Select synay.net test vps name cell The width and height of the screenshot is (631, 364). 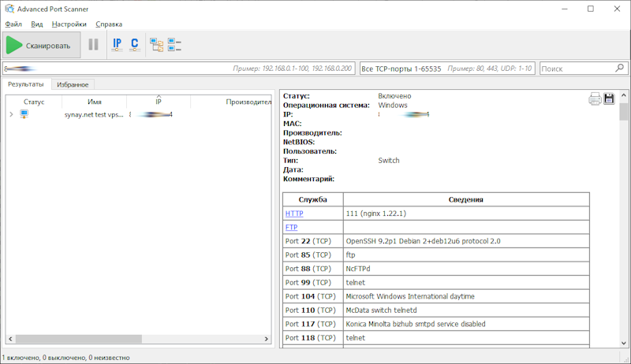click(x=94, y=114)
